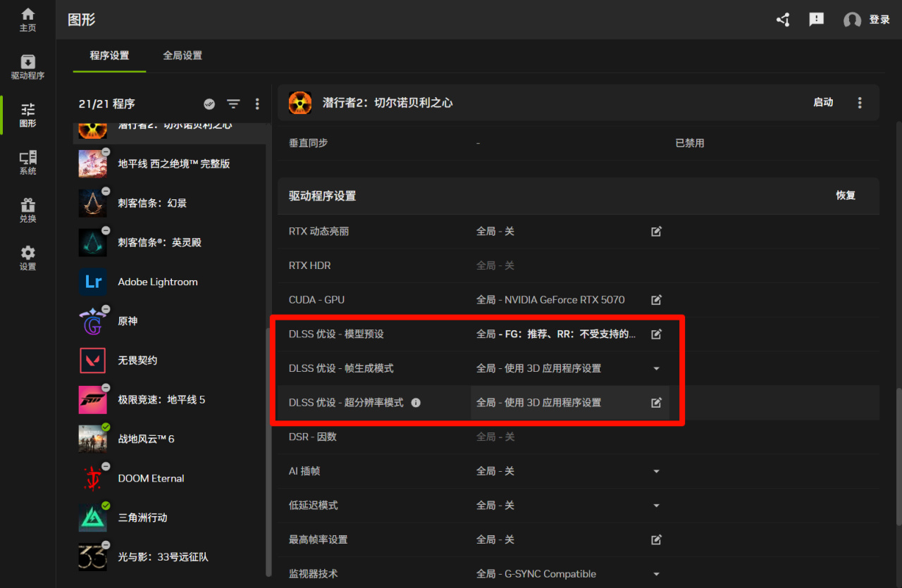The image size is (902, 588).
Task: Open 设置 gear in the sidebar
Action: [27, 258]
